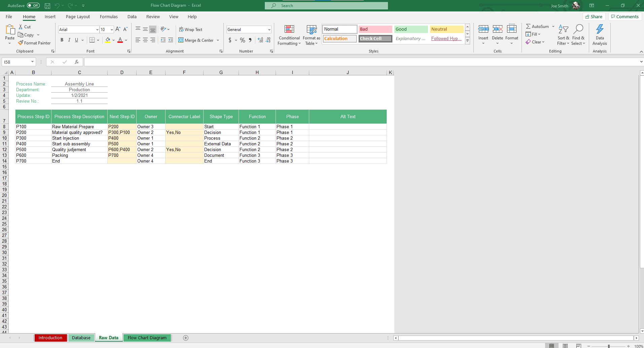This screenshot has width=644, height=348.
Task: Click the Share button
Action: click(594, 17)
